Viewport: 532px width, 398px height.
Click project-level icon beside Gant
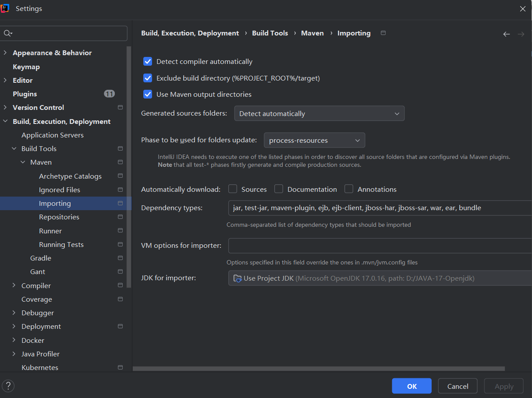tap(120, 271)
